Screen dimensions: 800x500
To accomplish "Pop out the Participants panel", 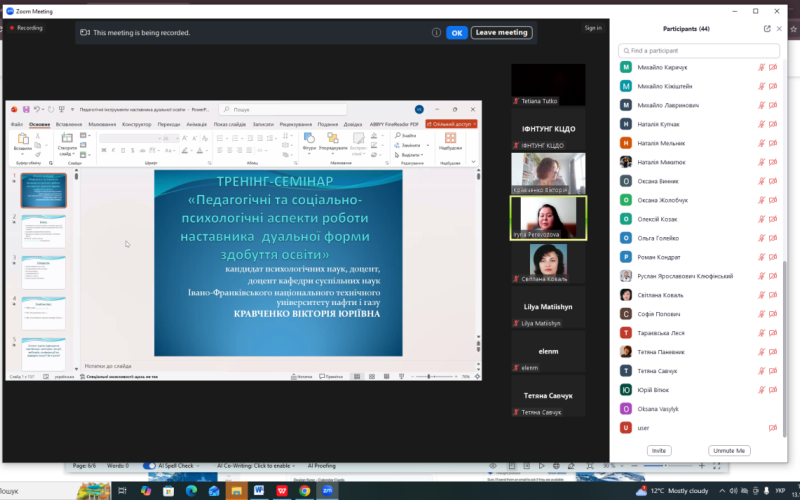I will pyautogui.click(x=767, y=29).
